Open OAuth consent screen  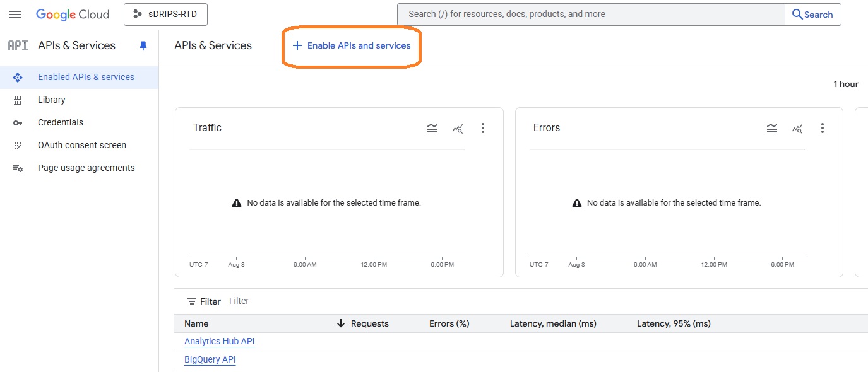(79, 145)
